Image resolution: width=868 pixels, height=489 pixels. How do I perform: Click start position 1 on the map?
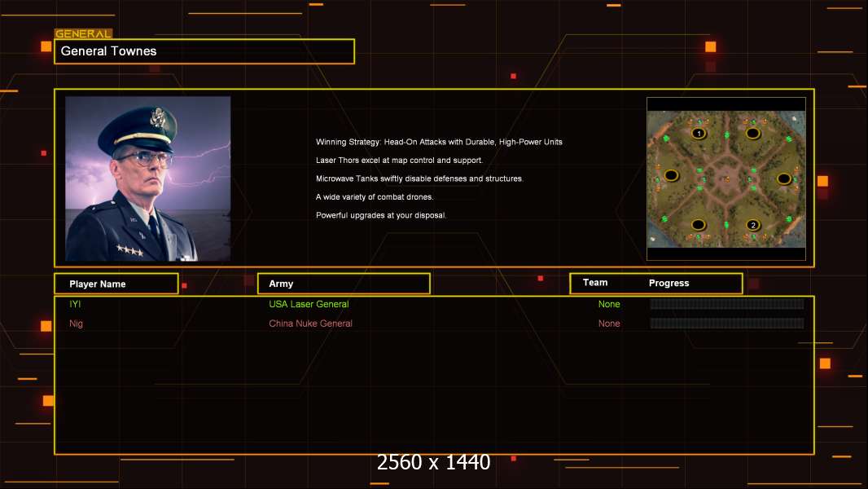coord(698,133)
